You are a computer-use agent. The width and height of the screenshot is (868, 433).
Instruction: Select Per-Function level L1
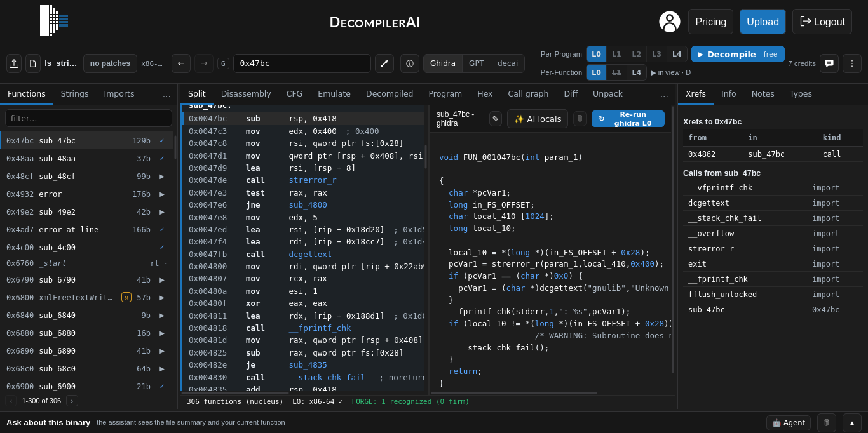616,72
